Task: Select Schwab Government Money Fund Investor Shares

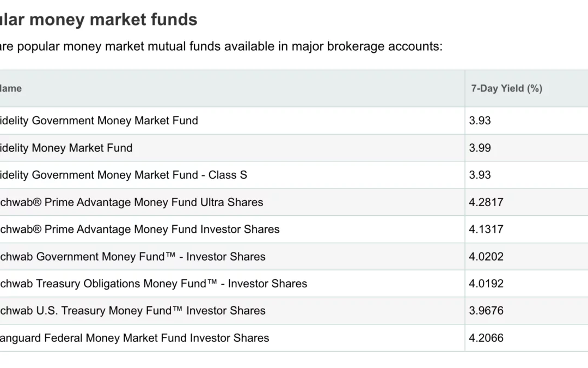Action: point(132,256)
